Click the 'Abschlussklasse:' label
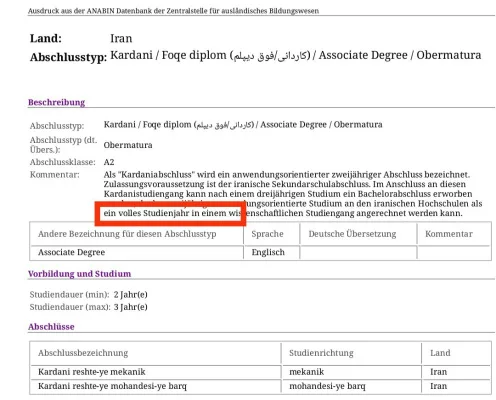496x400 pixels. [x=62, y=162]
